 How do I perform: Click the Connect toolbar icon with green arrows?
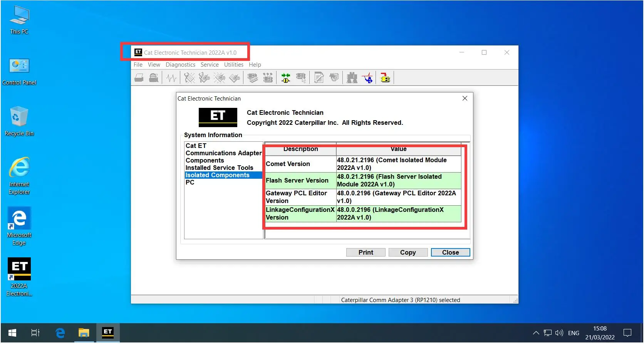click(286, 78)
